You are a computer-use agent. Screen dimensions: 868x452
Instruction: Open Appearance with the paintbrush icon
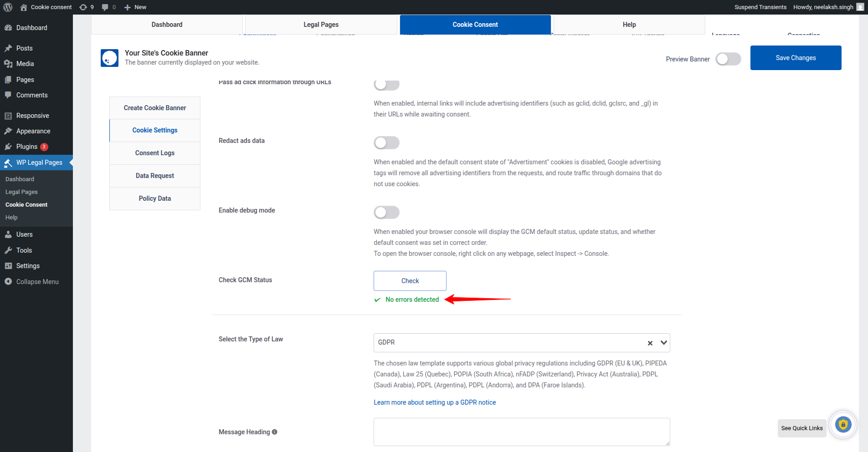coord(10,131)
